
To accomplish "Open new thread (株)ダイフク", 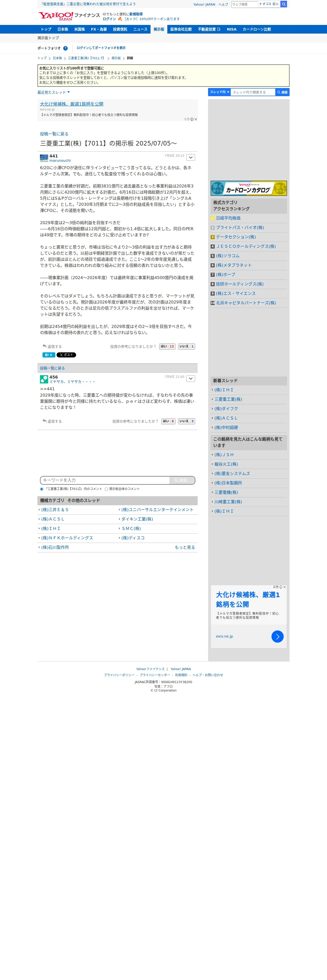I will coord(226,409).
